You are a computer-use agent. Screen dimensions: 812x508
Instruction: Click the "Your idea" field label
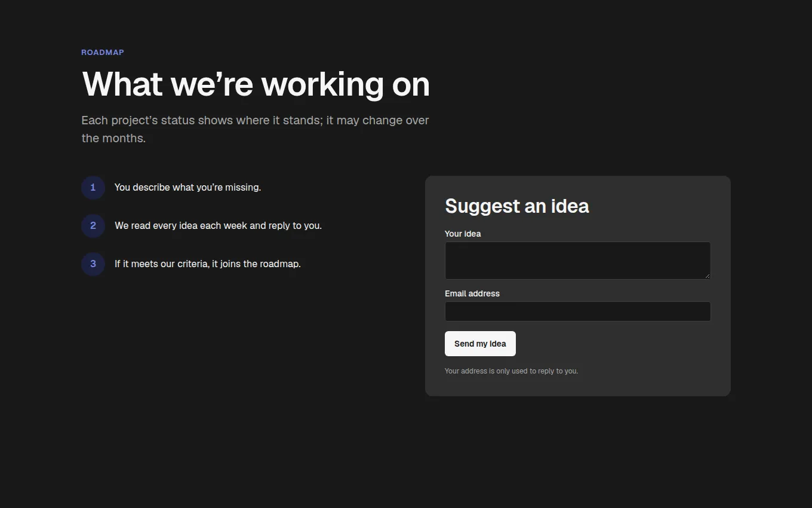463,234
